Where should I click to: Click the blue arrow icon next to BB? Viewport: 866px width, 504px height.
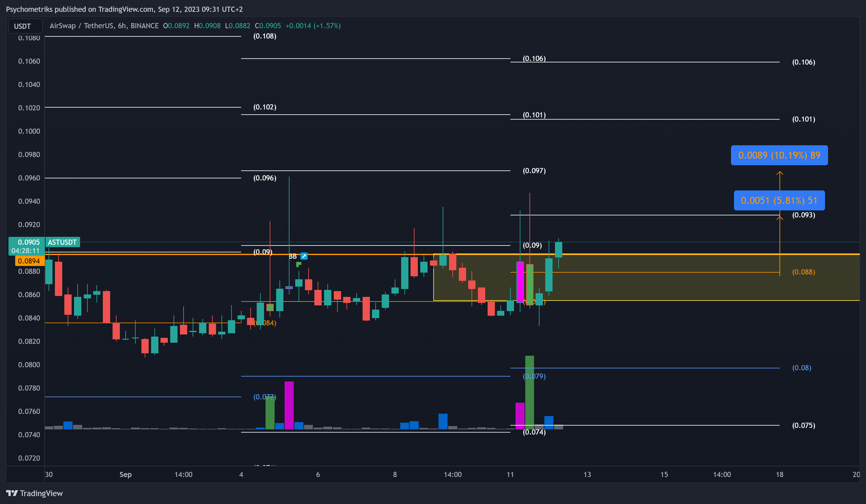click(x=304, y=256)
